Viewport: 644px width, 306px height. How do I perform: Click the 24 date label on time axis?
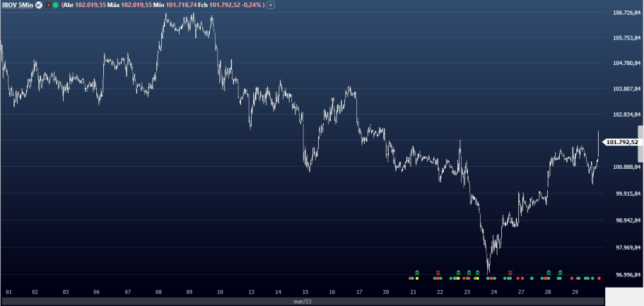click(x=494, y=291)
